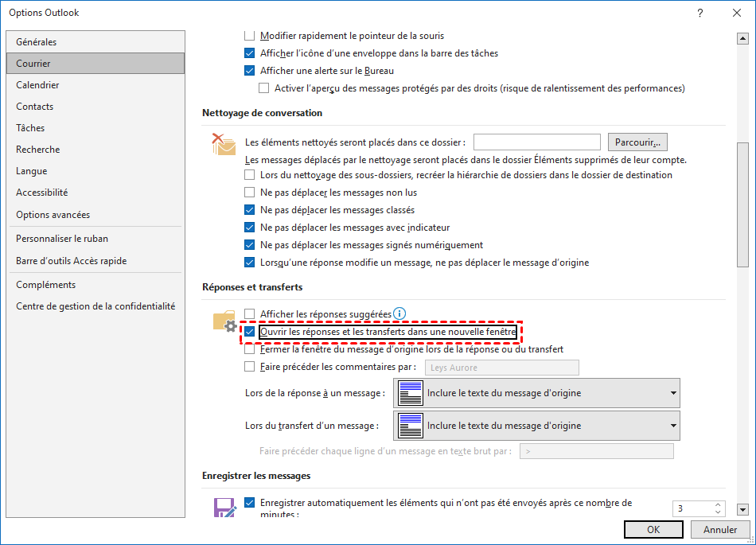This screenshot has width=756, height=545.
Task: Click the help question mark icon
Action: click(x=700, y=13)
